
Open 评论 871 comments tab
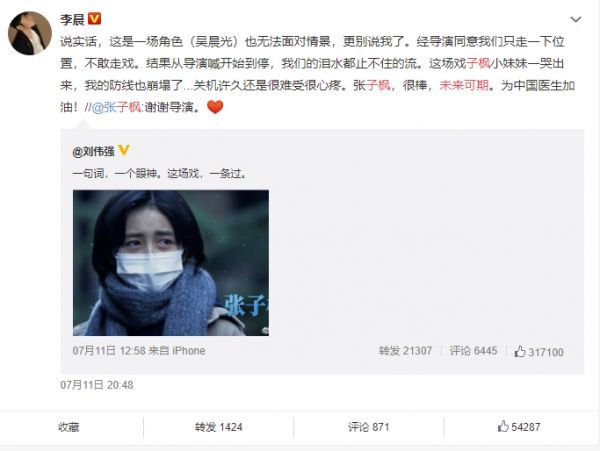click(368, 427)
